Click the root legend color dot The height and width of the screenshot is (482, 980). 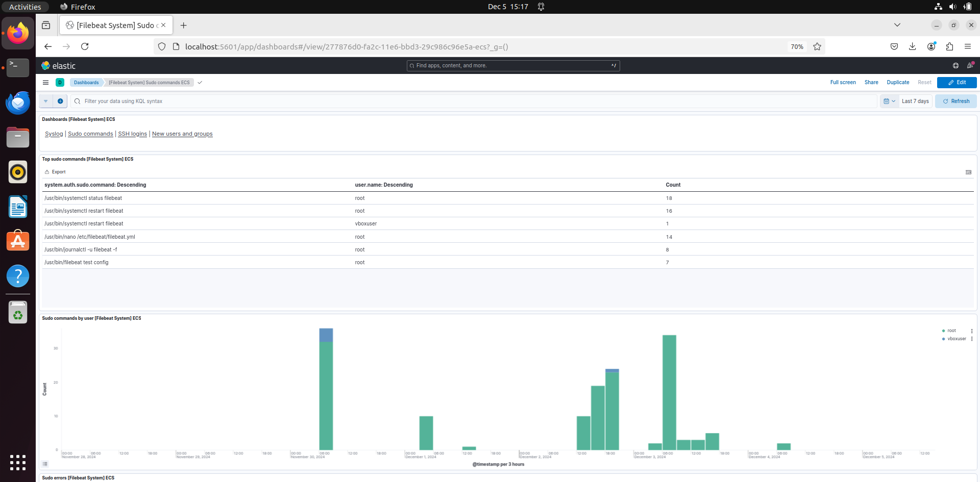(x=943, y=331)
